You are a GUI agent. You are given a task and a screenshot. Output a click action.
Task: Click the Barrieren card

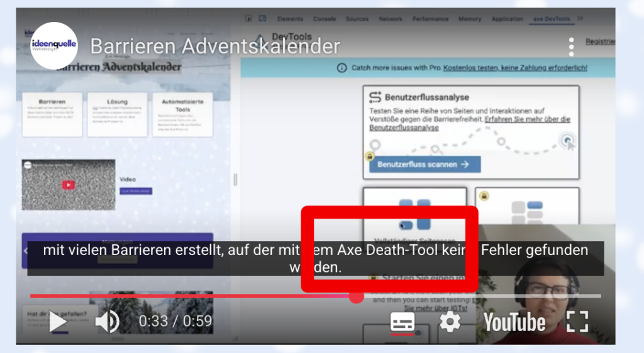[x=52, y=114]
